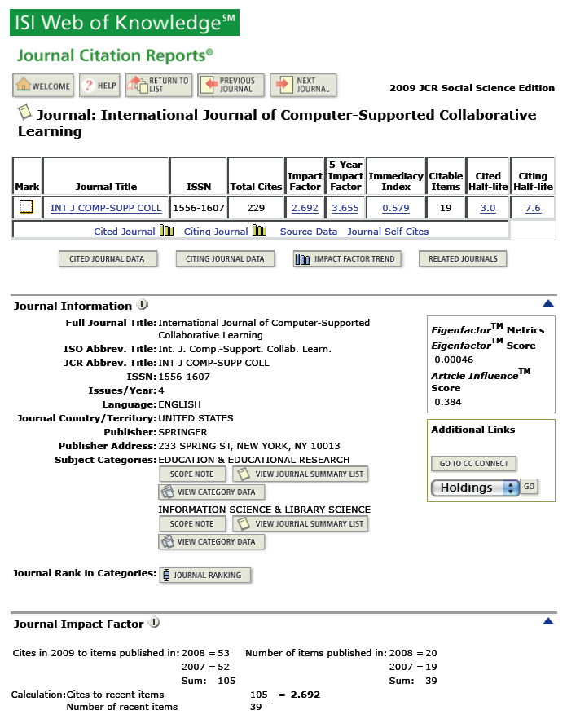Click the ISI Web of Knowledge logo
The image size is (567, 728).
tap(125, 22)
